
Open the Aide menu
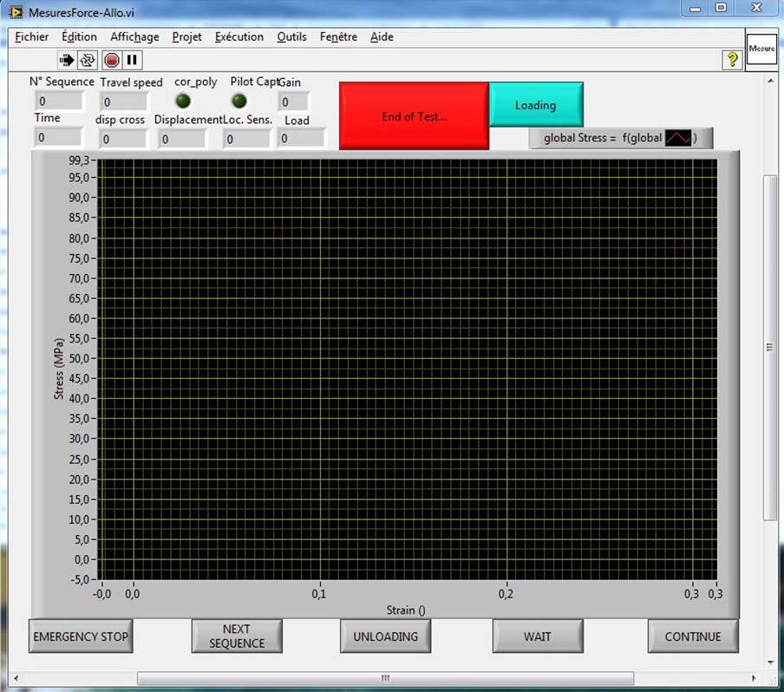(x=382, y=36)
